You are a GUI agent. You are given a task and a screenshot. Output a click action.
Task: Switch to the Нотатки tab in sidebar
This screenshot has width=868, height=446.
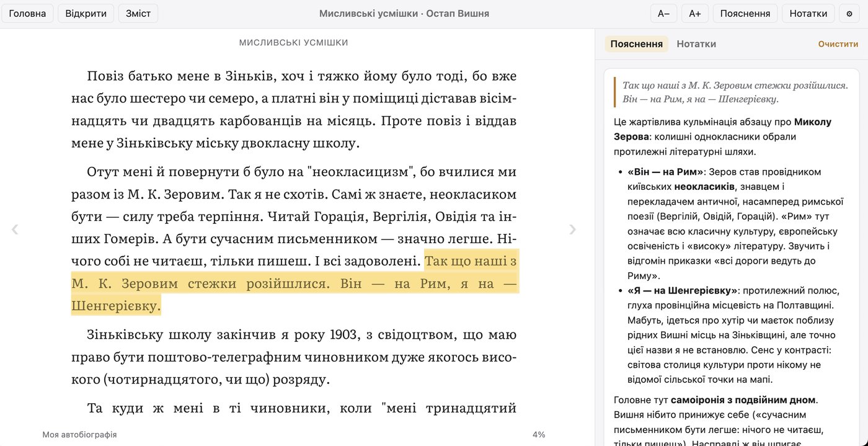coord(696,44)
